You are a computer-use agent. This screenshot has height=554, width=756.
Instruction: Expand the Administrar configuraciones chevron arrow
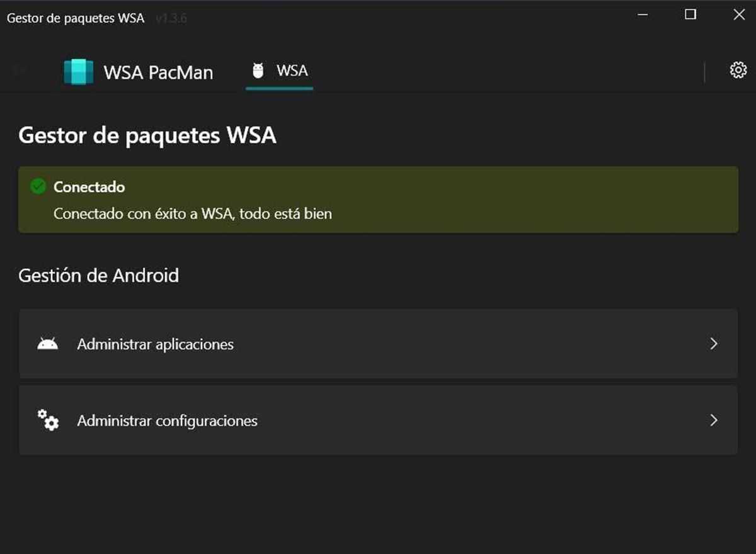[x=714, y=420]
